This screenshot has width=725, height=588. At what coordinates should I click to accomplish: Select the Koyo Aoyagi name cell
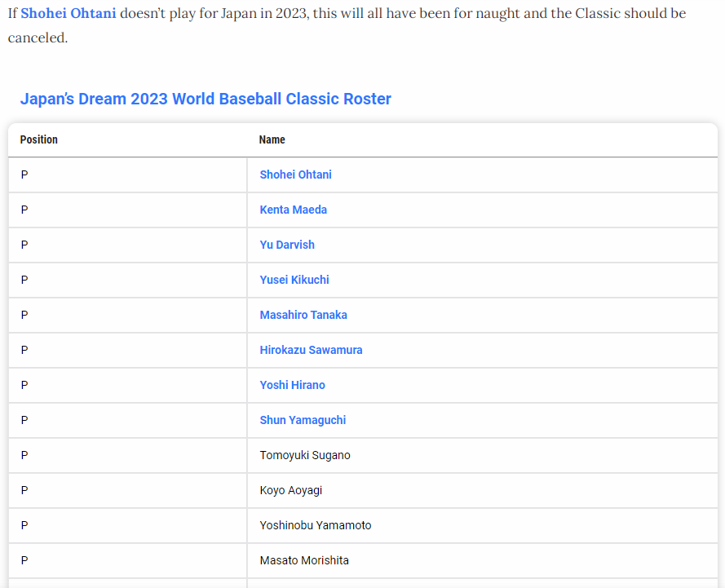point(482,490)
